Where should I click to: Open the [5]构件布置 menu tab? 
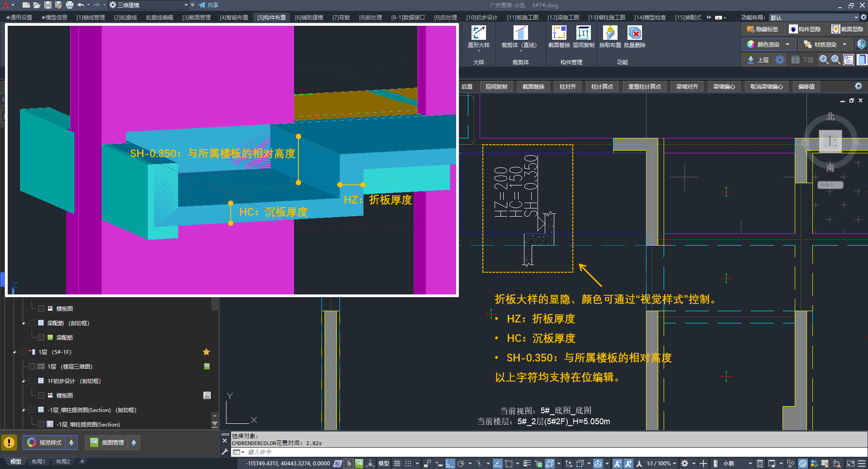tap(271, 18)
